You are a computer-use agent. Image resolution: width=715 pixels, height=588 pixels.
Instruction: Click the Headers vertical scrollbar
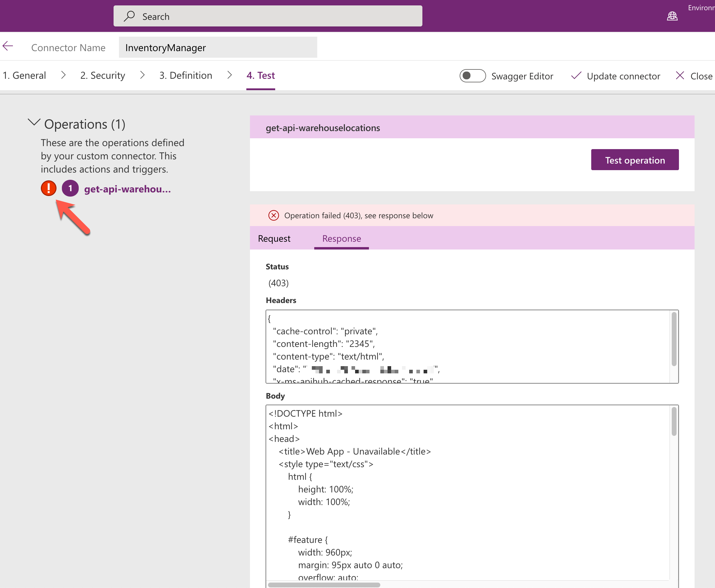coord(674,339)
